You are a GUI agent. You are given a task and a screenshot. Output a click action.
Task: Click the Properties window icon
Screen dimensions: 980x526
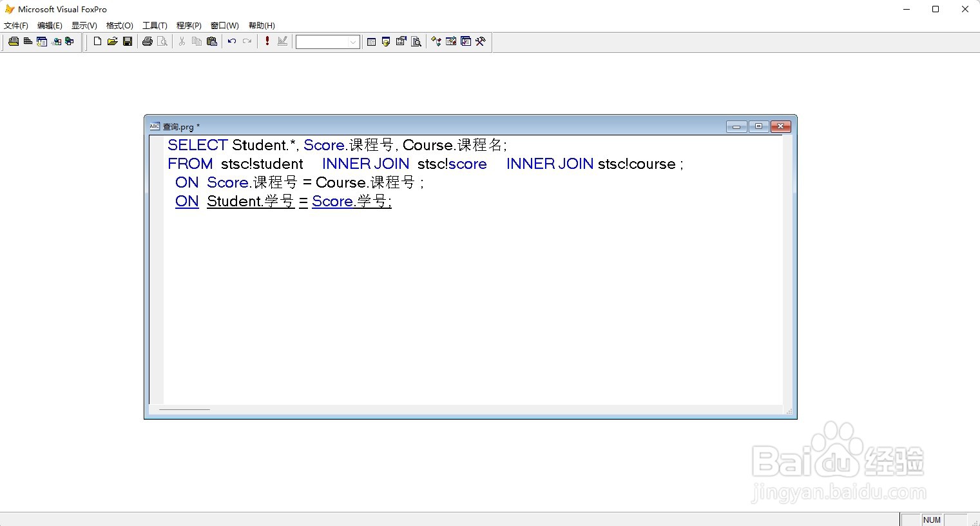tap(401, 41)
